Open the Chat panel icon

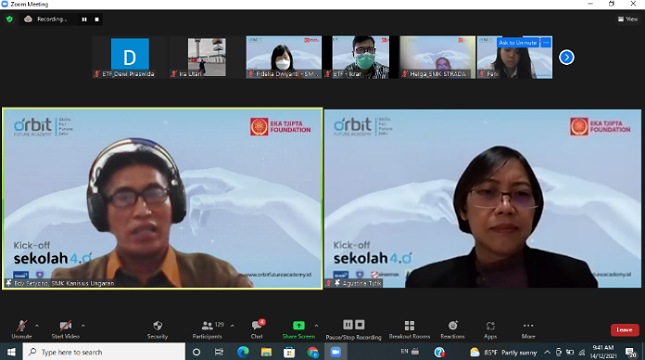coord(257,325)
